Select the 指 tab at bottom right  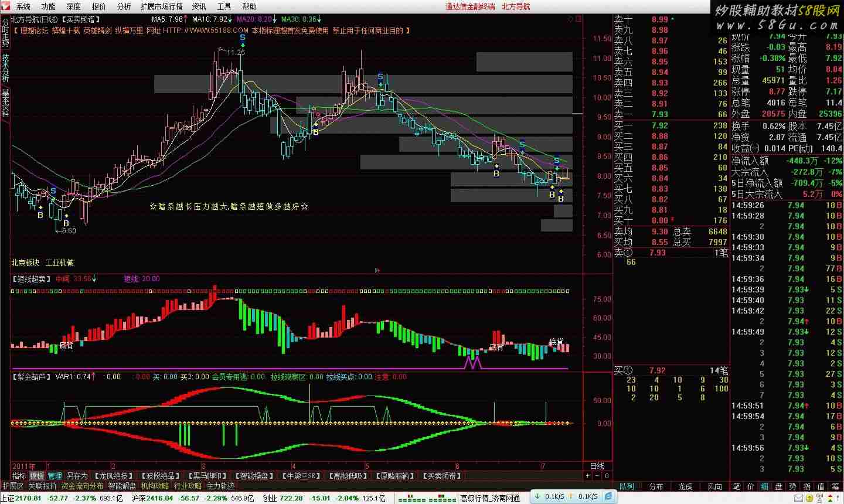pyautogui.click(x=807, y=486)
